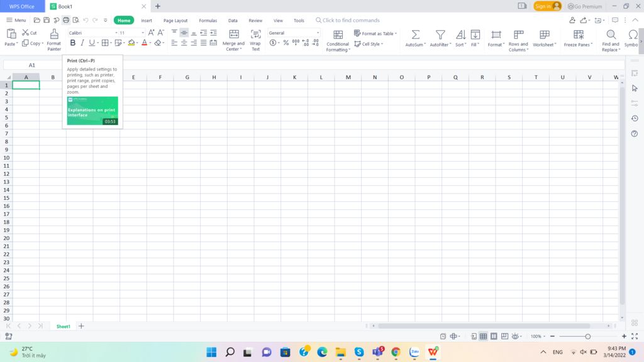Switch to Normal view in status bar

pyautogui.click(x=484, y=336)
